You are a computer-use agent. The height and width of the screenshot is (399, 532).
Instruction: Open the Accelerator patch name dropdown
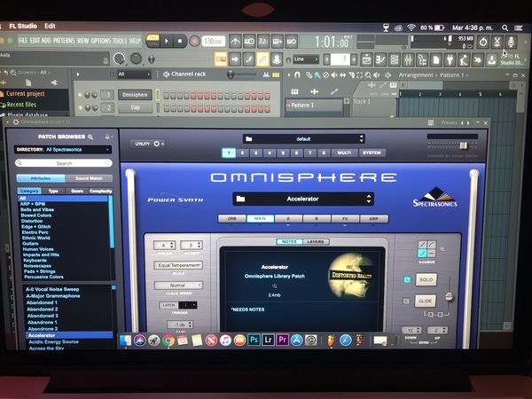coord(303,199)
